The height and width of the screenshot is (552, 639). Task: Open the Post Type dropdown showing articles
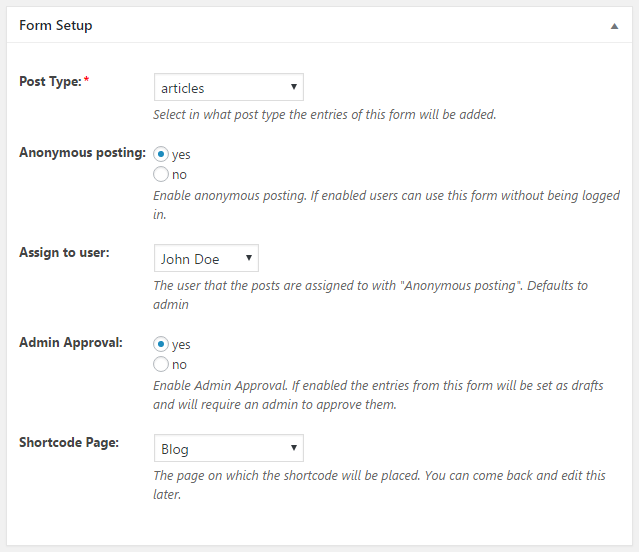(x=229, y=88)
